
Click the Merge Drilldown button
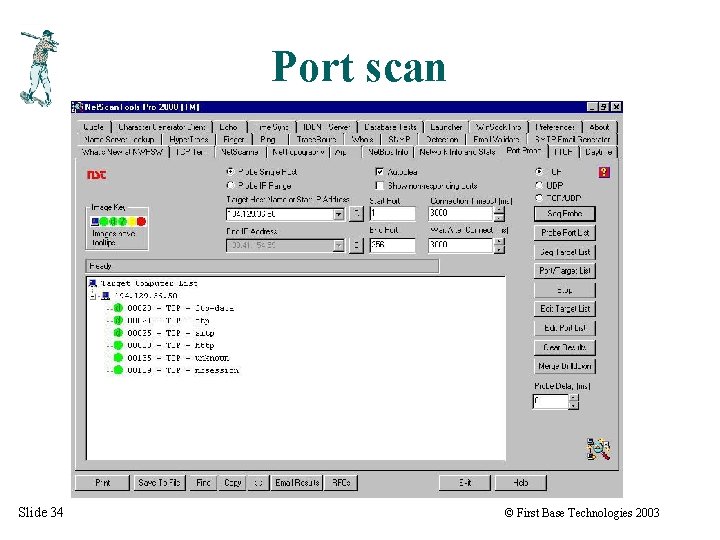point(565,366)
